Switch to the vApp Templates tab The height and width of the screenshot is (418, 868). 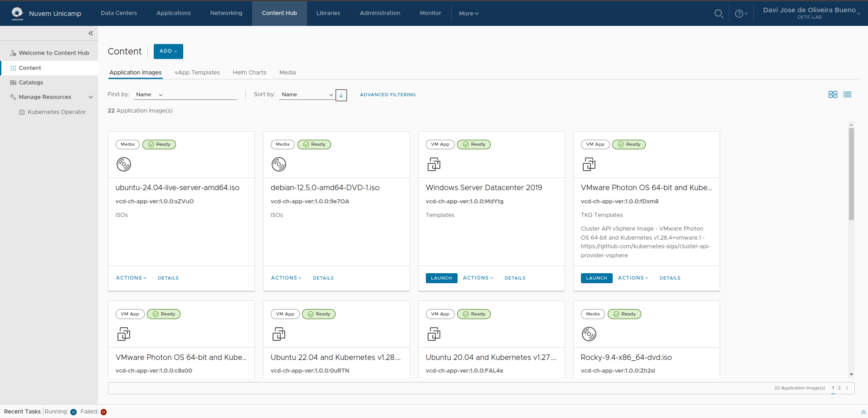pos(197,73)
